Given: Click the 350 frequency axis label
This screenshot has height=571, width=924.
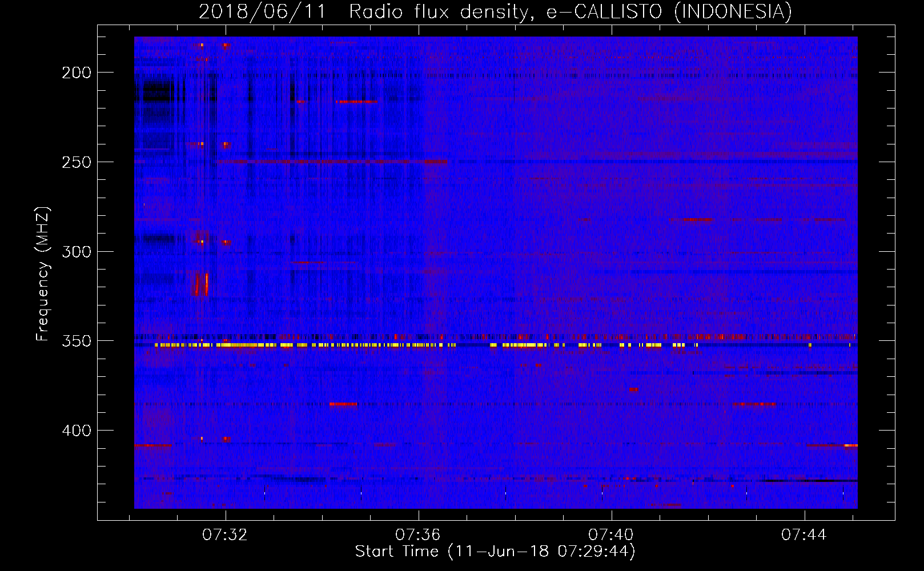Looking at the screenshot, I should (77, 341).
